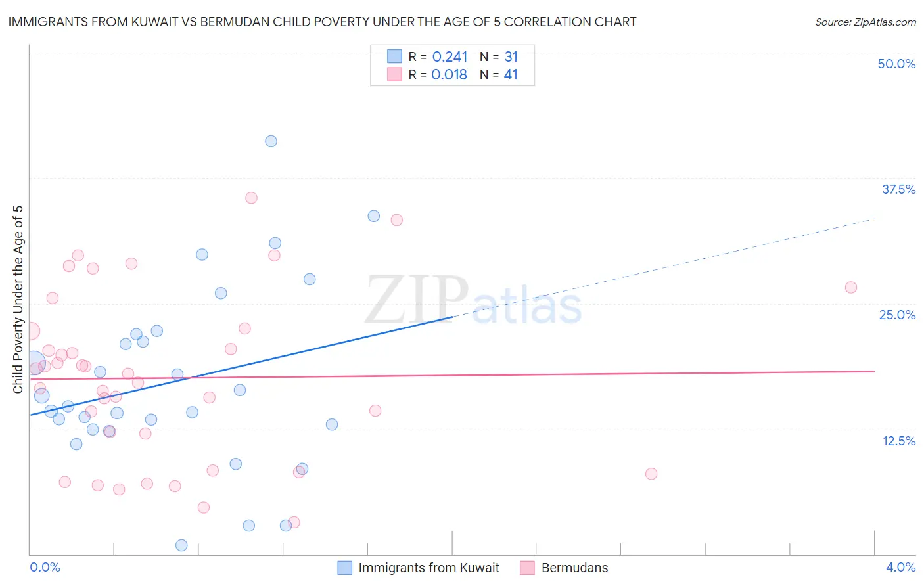Click the far-right pink point near 26%
The height and width of the screenshot is (586, 924).
[x=851, y=287]
